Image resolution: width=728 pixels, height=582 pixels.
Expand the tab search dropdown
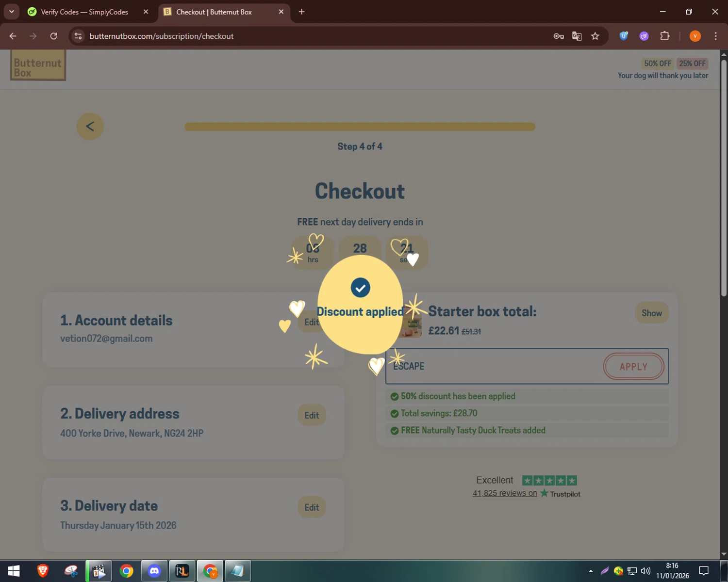(x=12, y=12)
